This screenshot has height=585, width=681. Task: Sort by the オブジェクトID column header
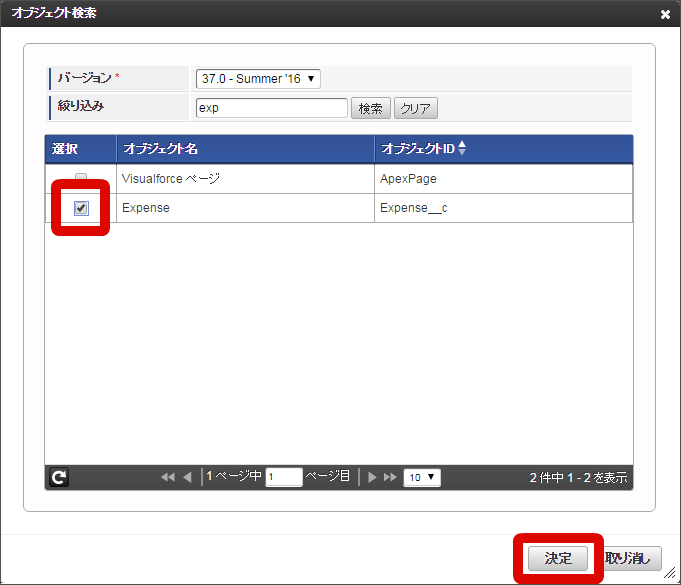pos(503,149)
